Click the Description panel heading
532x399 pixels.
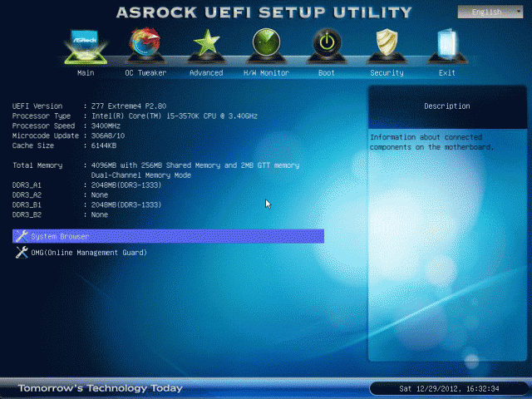[x=447, y=106]
